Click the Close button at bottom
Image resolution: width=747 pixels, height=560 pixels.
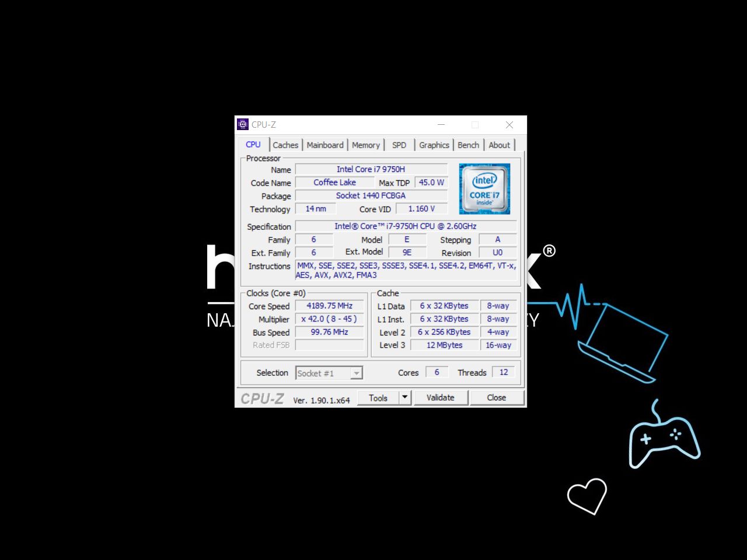point(497,397)
